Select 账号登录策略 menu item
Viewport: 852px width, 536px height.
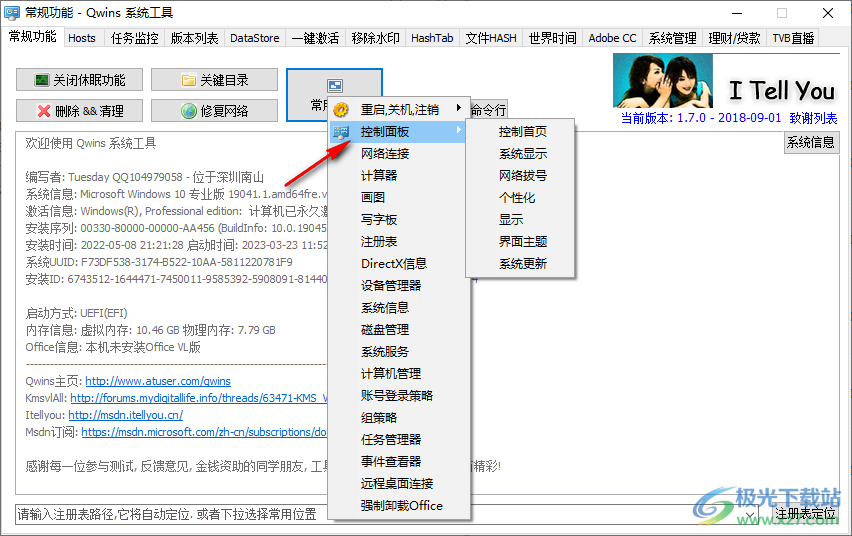tap(399, 395)
